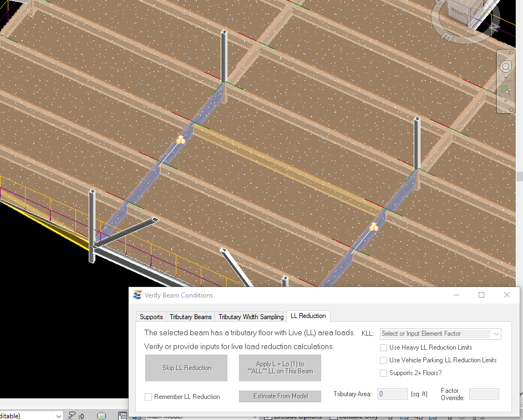Enable Use Vehicle Parking LL Reduction Limits
This screenshot has width=523, height=420.
(x=384, y=360)
